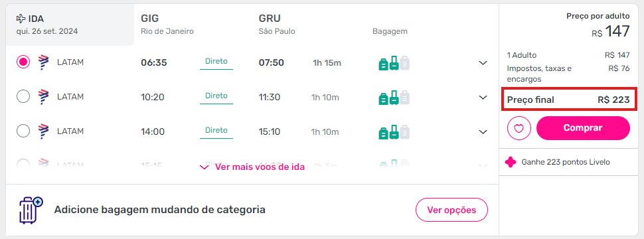Expand details of the 14:00 flight

point(483,132)
